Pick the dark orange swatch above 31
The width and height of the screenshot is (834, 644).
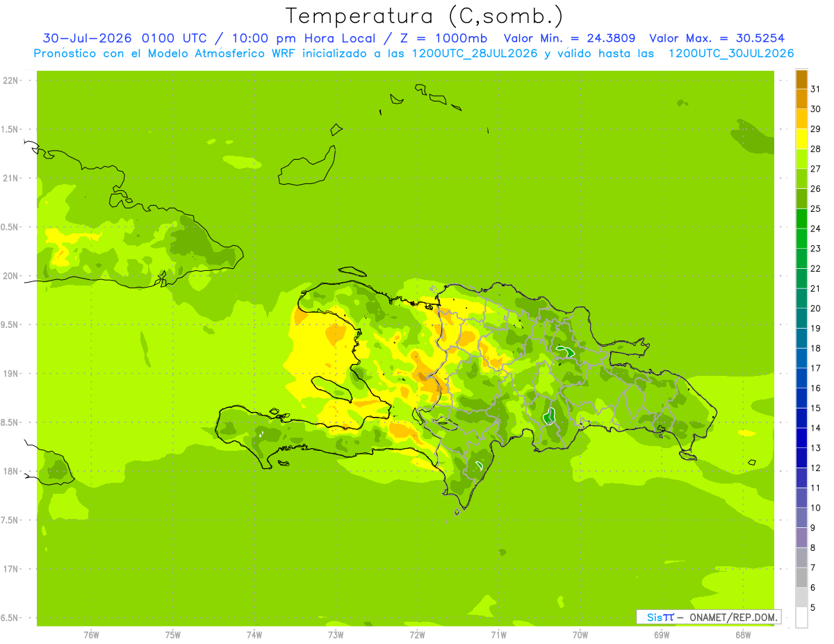click(x=801, y=79)
